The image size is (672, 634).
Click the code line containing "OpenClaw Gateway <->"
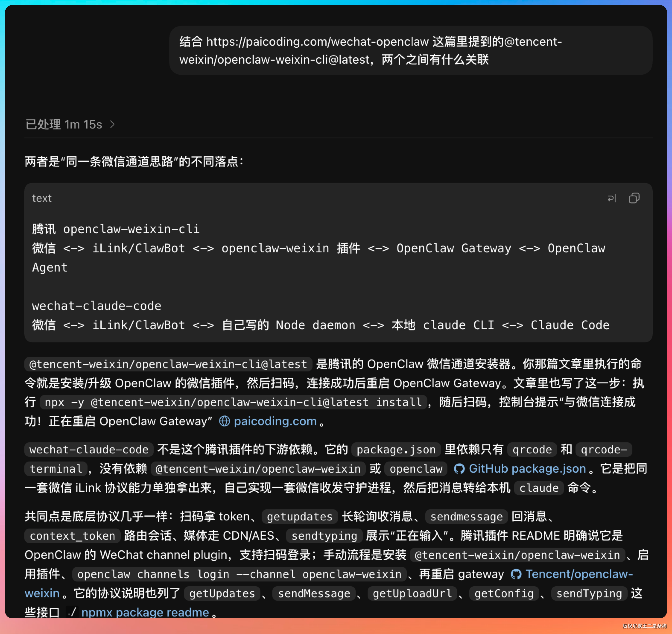tap(319, 258)
